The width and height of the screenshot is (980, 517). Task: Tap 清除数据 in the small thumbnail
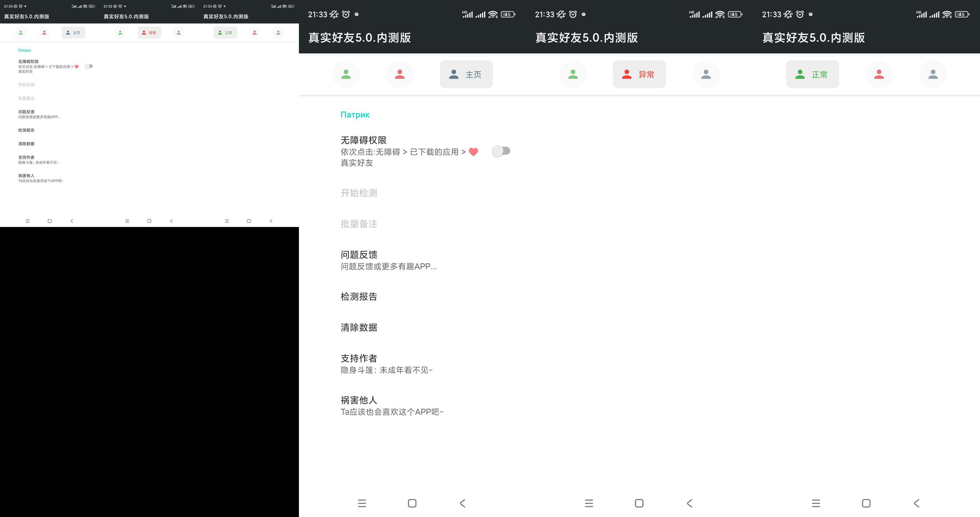click(x=26, y=144)
